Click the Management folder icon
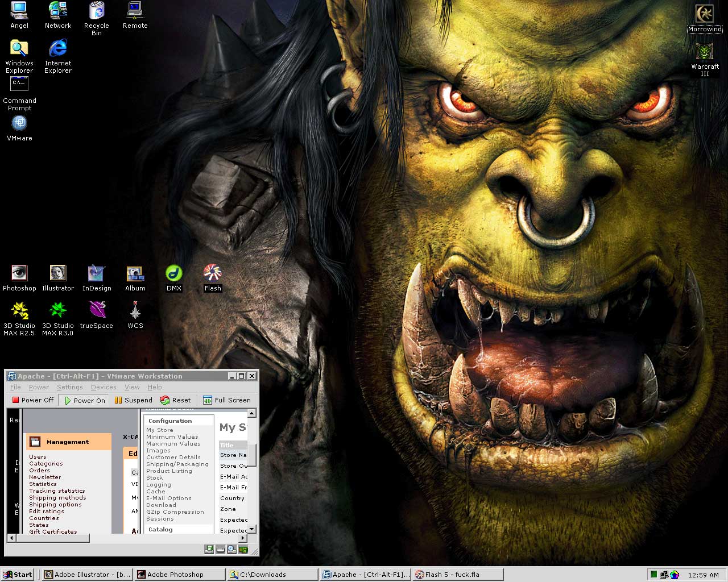 35,442
